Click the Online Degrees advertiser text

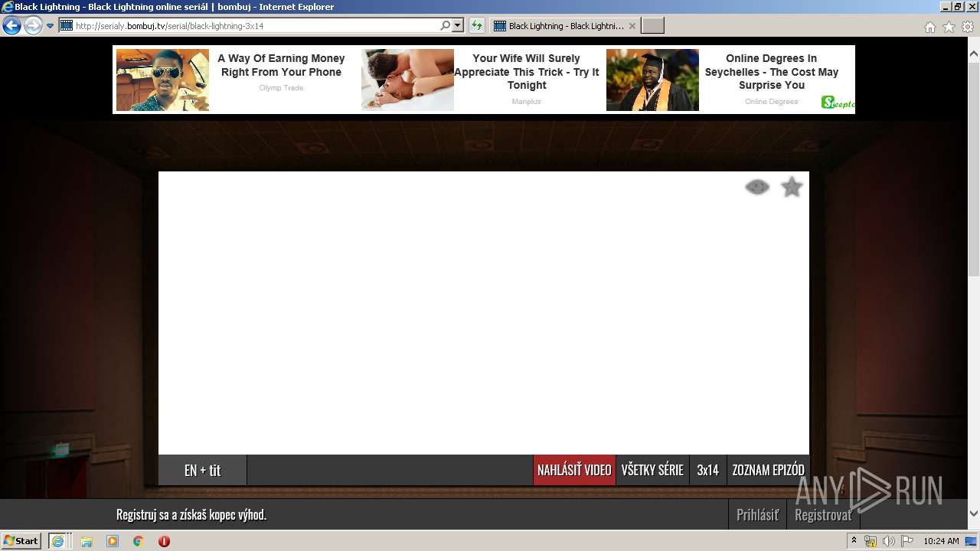pos(772,102)
